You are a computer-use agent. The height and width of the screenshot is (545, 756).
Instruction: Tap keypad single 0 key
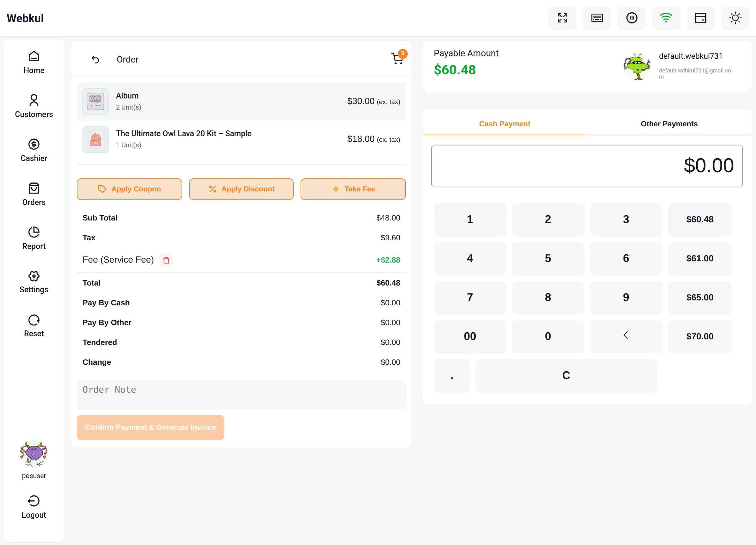[x=548, y=337]
